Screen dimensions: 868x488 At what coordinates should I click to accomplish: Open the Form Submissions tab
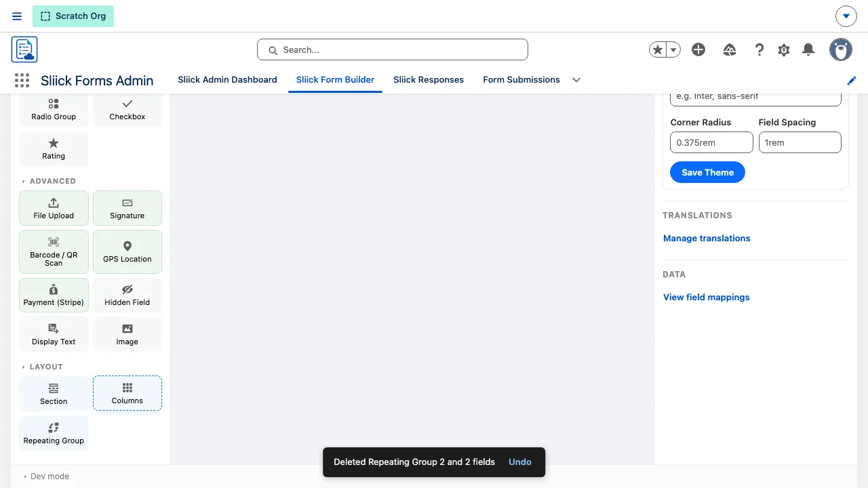521,79
